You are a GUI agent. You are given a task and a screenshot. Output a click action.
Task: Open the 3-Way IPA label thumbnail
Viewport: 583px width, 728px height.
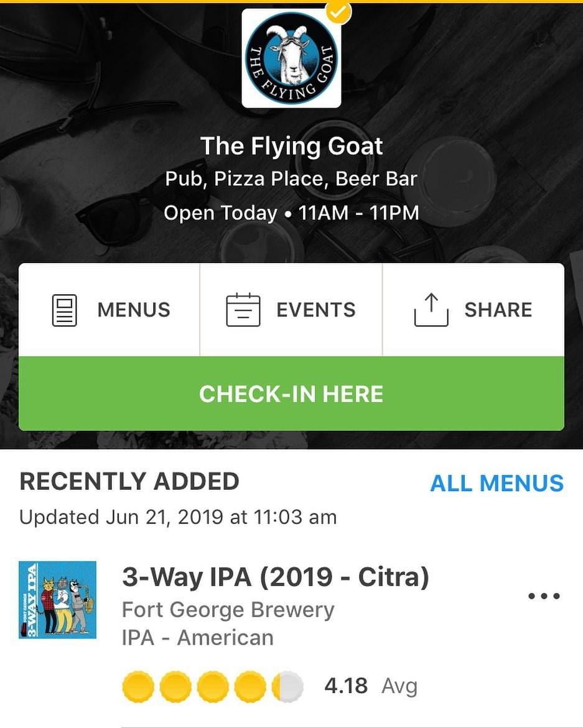click(x=58, y=600)
